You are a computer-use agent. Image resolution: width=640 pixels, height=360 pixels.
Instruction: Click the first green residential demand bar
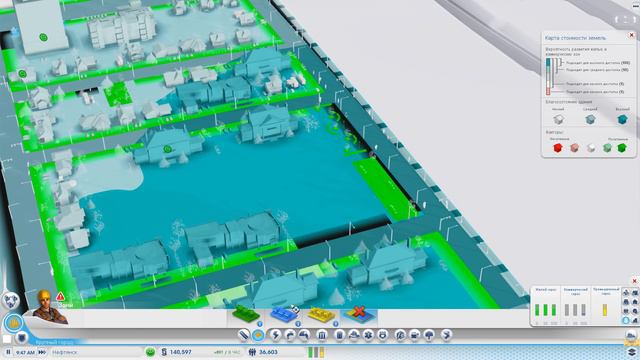click(x=537, y=310)
